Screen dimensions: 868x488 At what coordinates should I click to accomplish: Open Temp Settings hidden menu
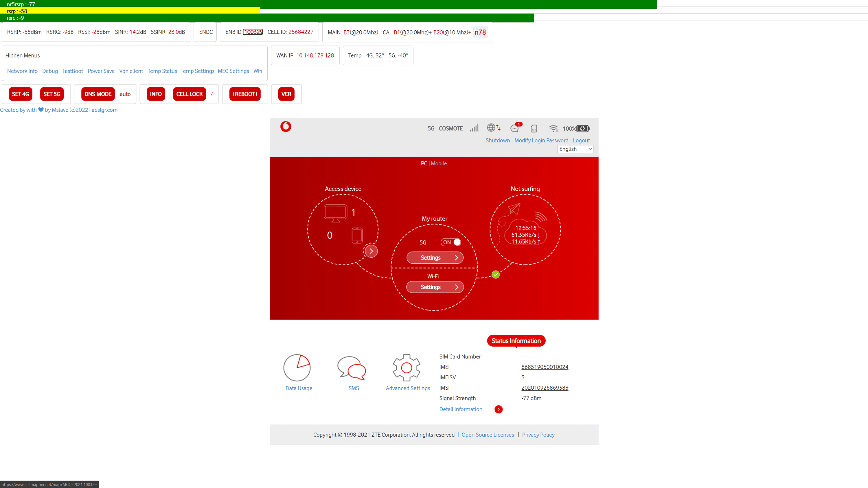click(x=197, y=71)
